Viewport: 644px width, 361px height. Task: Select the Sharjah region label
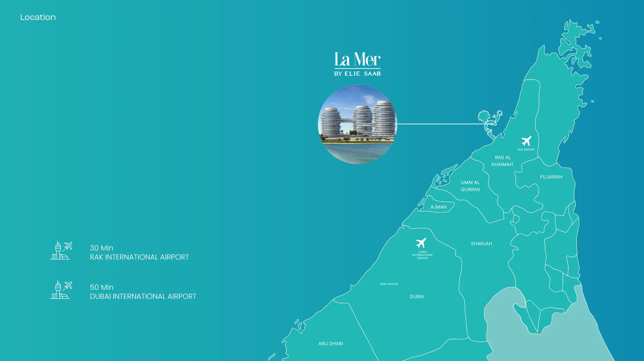(481, 244)
